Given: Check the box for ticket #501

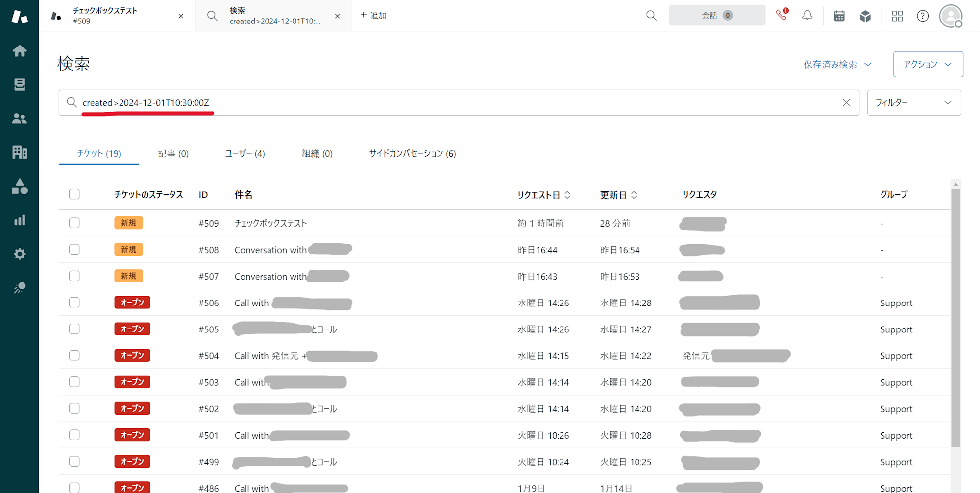Looking at the screenshot, I should click(74, 434).
